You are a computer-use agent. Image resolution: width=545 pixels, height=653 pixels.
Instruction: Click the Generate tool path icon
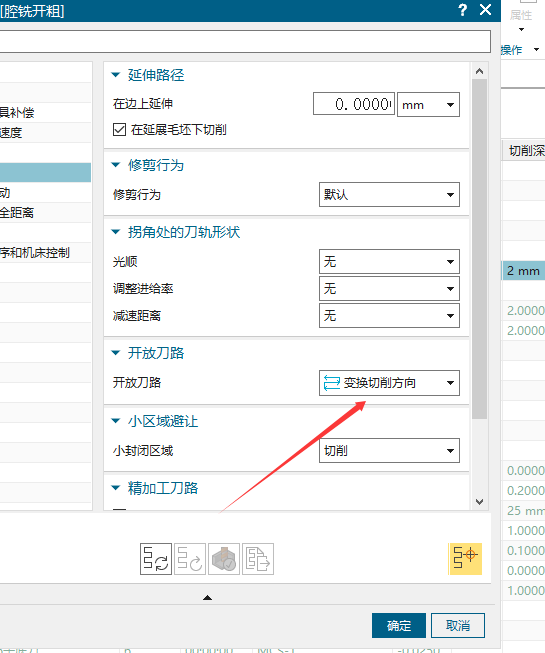coord(156,559)
